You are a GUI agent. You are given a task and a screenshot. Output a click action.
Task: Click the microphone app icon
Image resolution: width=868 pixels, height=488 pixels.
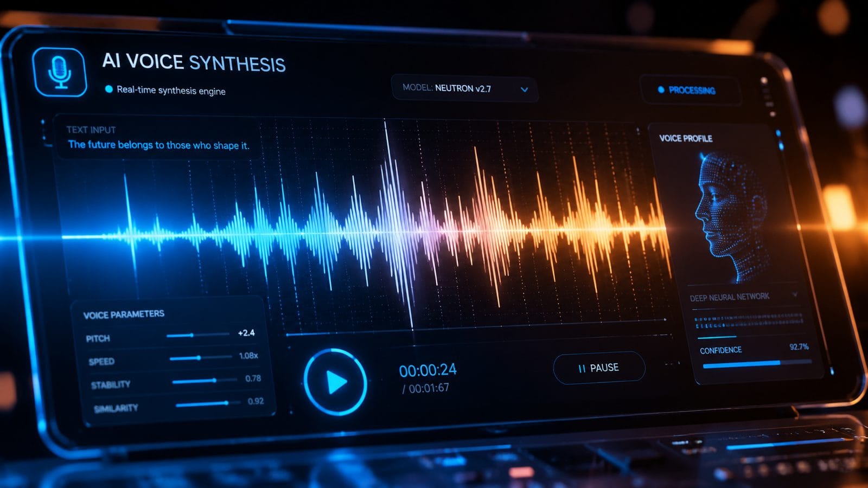click(x=60, y=72)
